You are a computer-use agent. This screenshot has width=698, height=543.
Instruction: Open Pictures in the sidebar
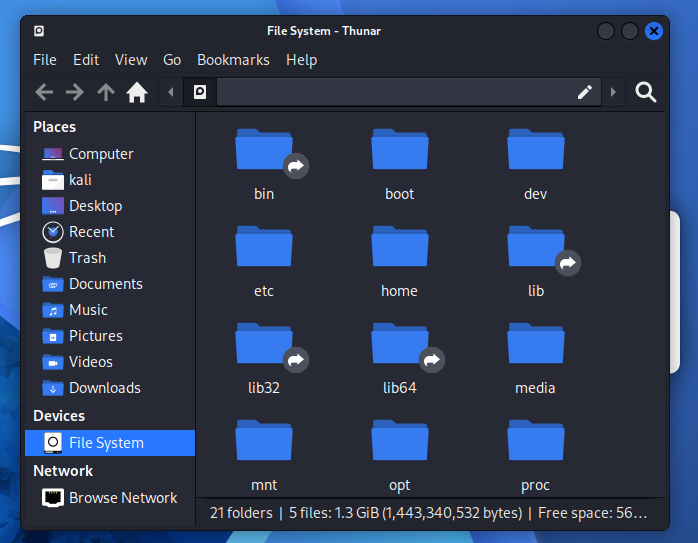[x=110, y=336]
